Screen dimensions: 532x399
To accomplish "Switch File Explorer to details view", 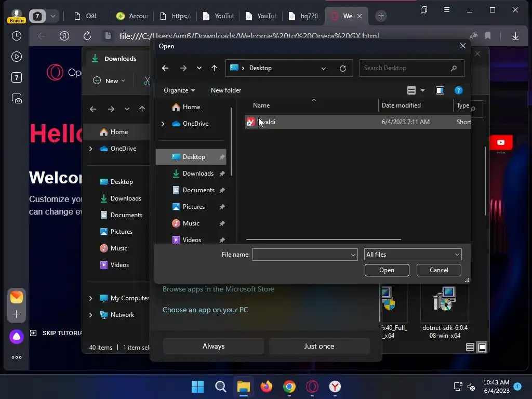I will 470,347.
